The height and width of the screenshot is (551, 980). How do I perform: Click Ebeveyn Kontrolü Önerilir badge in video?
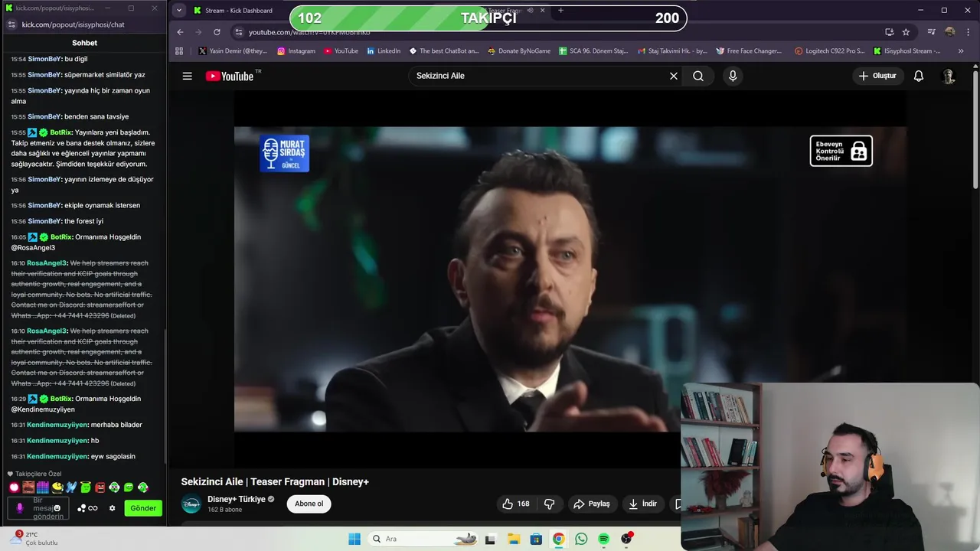tap(841, 151)
